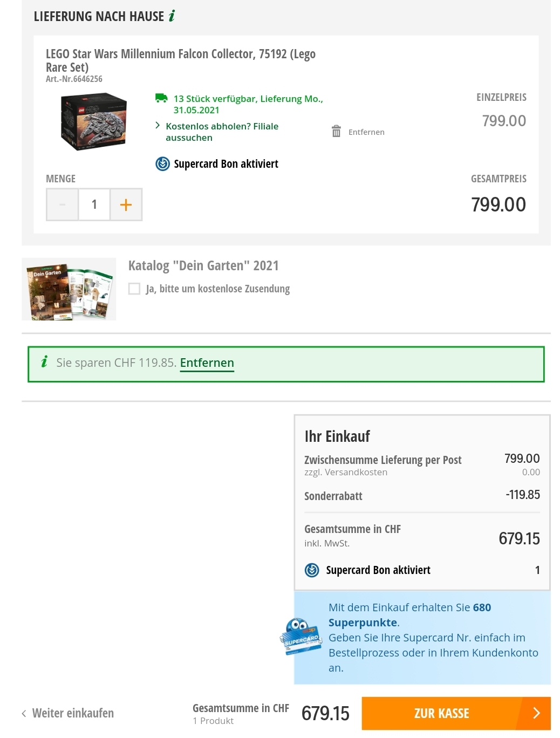Viewport: 560px width, 738px height.
Task: Click arrow icon on Zur Kasse button
Action: tap(536, 713)
